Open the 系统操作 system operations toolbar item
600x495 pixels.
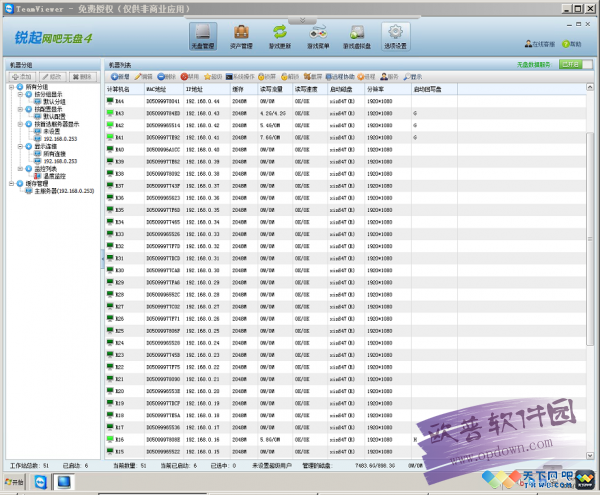(x=240, y=77)
